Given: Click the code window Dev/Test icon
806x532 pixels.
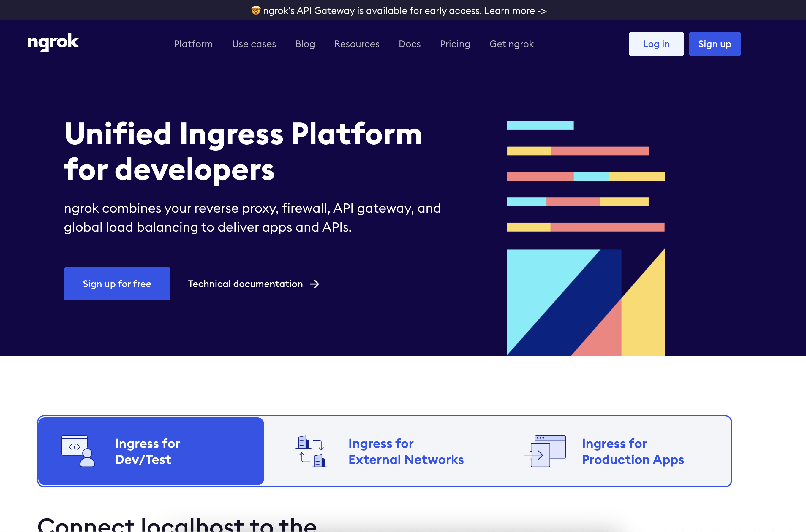Looking at the screenshot, I should (x=78, y=451).
